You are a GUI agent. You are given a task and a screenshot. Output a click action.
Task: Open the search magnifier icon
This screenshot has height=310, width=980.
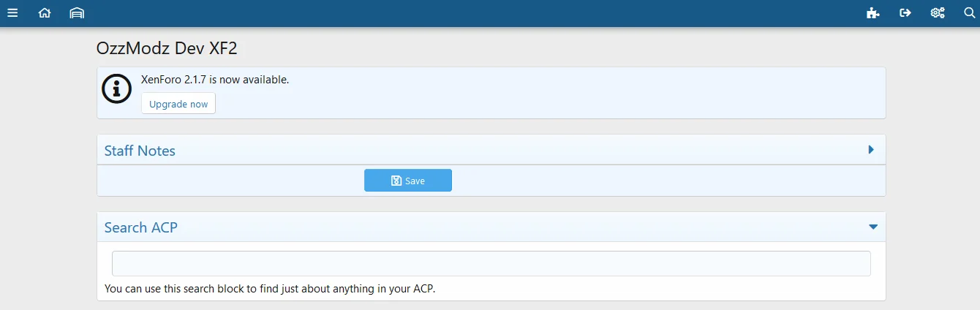tap(970, 12)
